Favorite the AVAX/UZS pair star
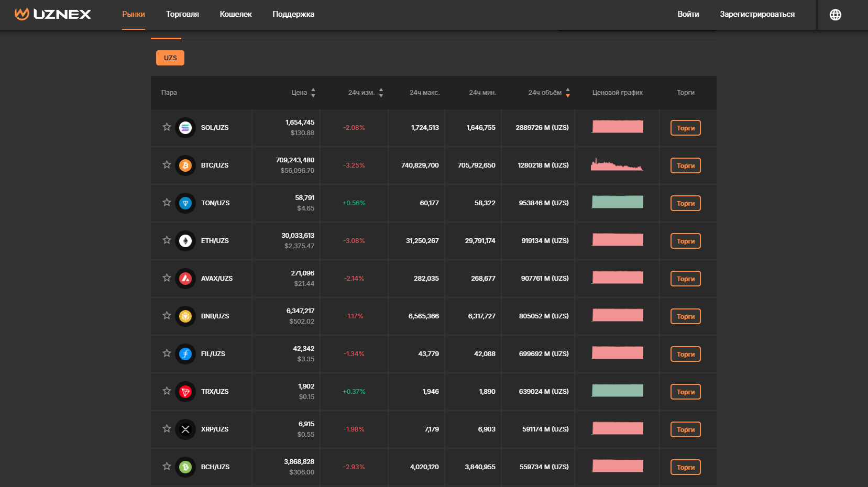 click(167, 278)
